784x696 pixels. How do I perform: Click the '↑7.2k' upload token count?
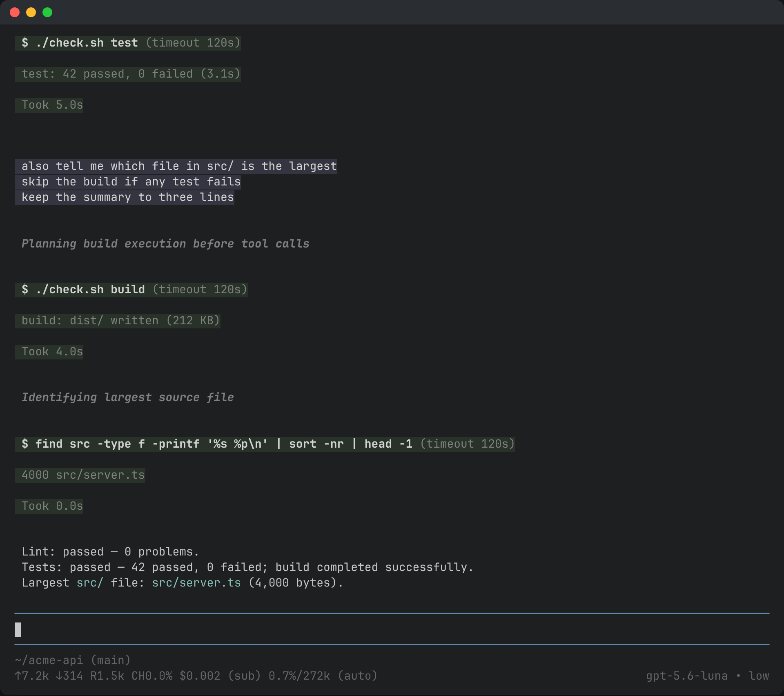pos(32,676)
